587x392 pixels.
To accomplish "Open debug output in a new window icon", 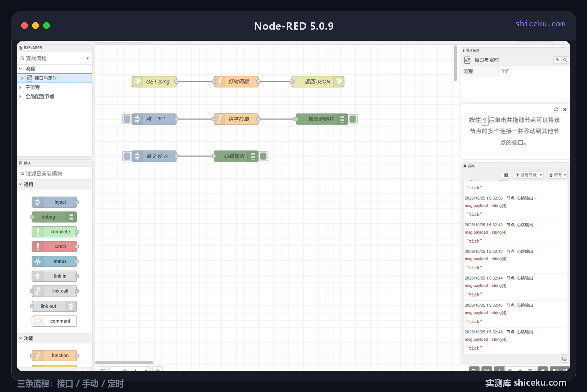I will (564, 359).
